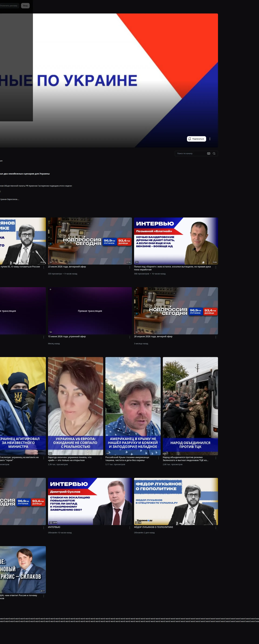Open the ФЁДОР ЛУКЬЯНОВ О ГЕОПОЛИТИКЕ playlist title
259x644 pixels.
pos(154,527)
